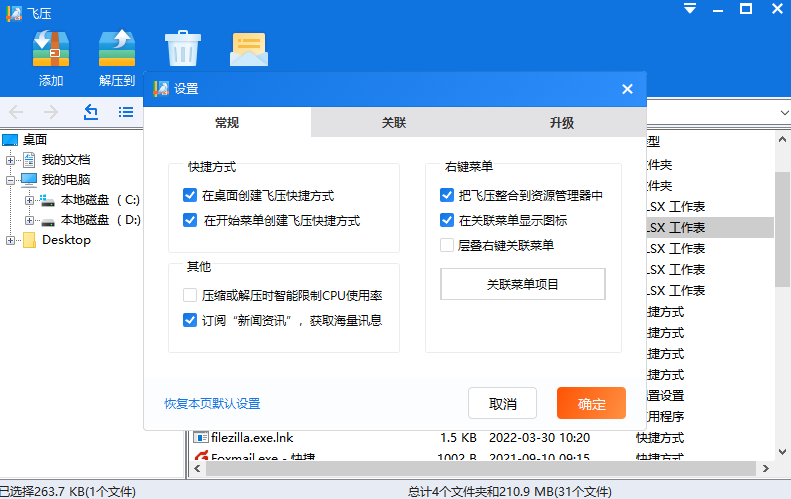The height and width of the screenshot is (499, 791).
Task: Switch to the 升级 tab
Action: [x=561, y=123]
